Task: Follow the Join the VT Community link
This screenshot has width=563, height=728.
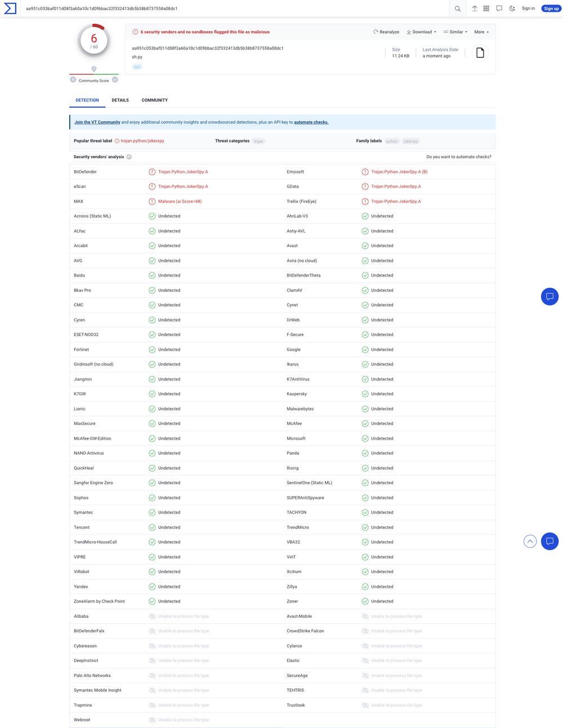Action: coord(97,122)
